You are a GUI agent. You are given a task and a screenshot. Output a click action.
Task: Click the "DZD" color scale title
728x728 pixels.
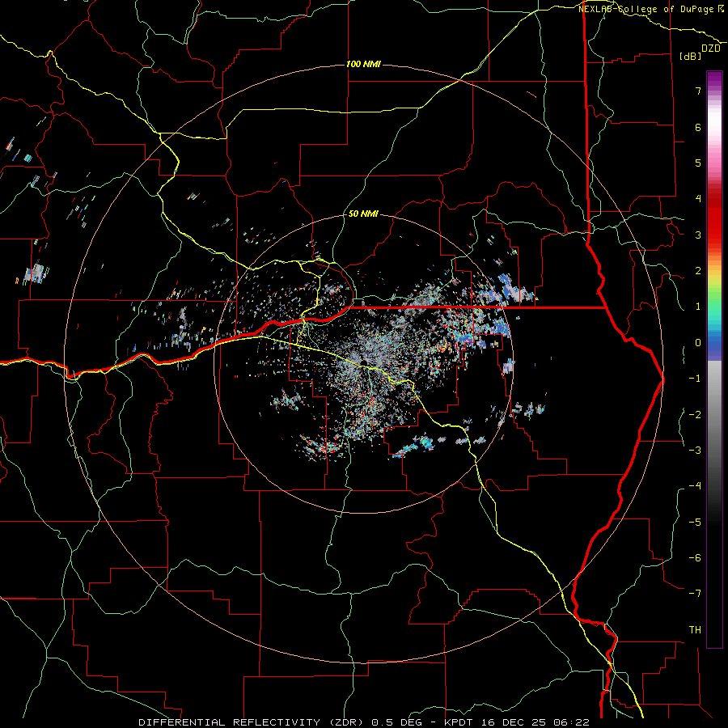(x=711, y=49)
